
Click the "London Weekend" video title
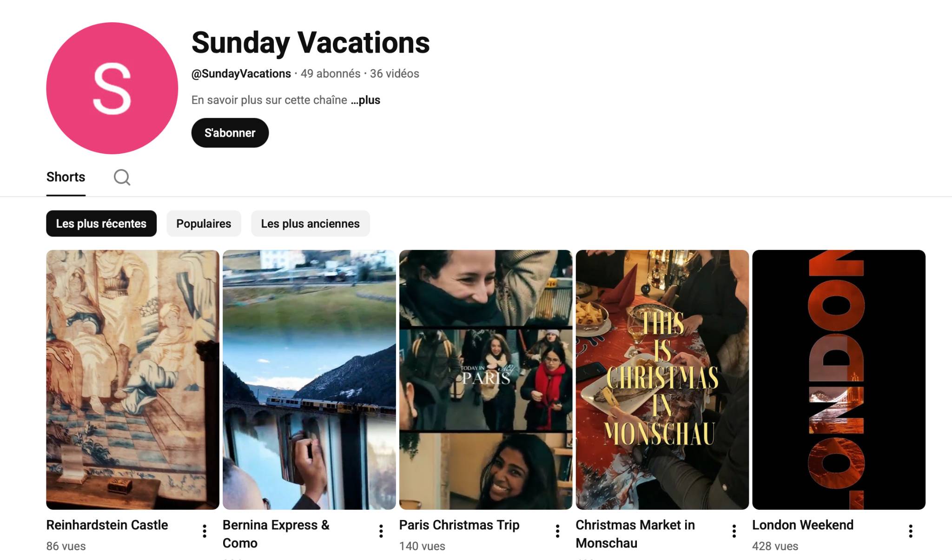click(x=803, y=525)
